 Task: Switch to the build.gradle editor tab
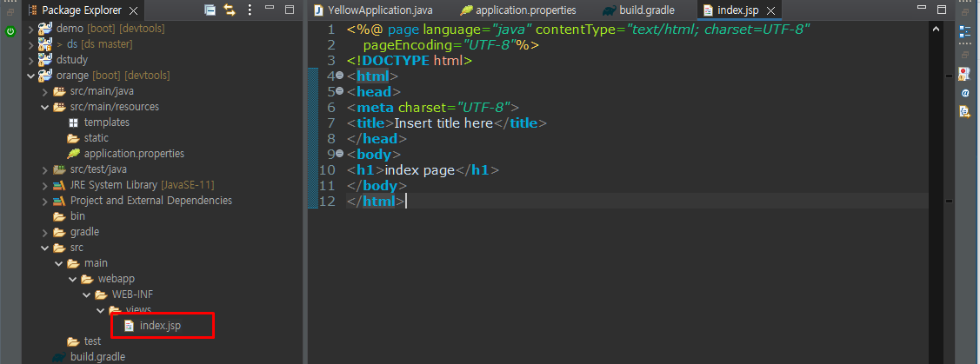[639, 10]
